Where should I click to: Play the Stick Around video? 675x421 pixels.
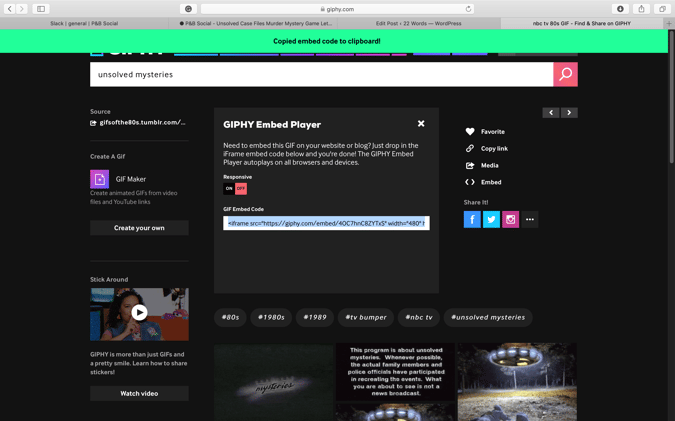(x=139, y=313)
